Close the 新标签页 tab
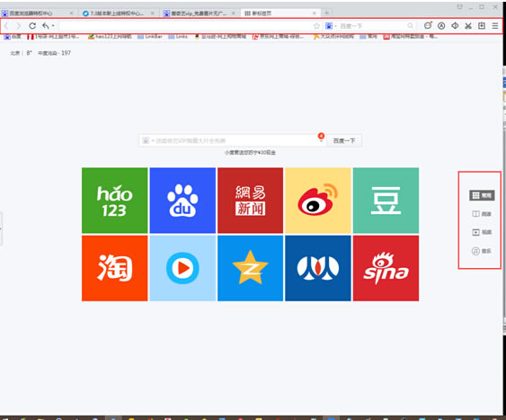The image size is (506, 420). [x=315, y=13]
